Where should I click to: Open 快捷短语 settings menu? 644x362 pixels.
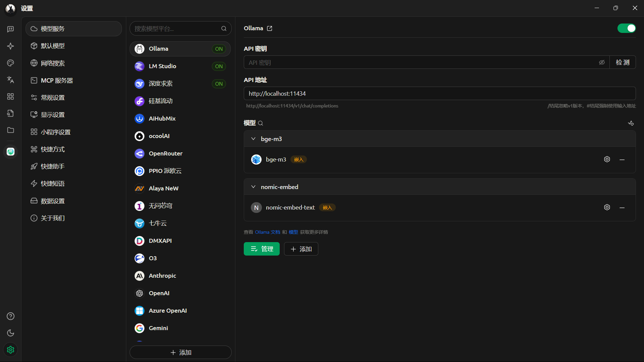click(74, 184)
